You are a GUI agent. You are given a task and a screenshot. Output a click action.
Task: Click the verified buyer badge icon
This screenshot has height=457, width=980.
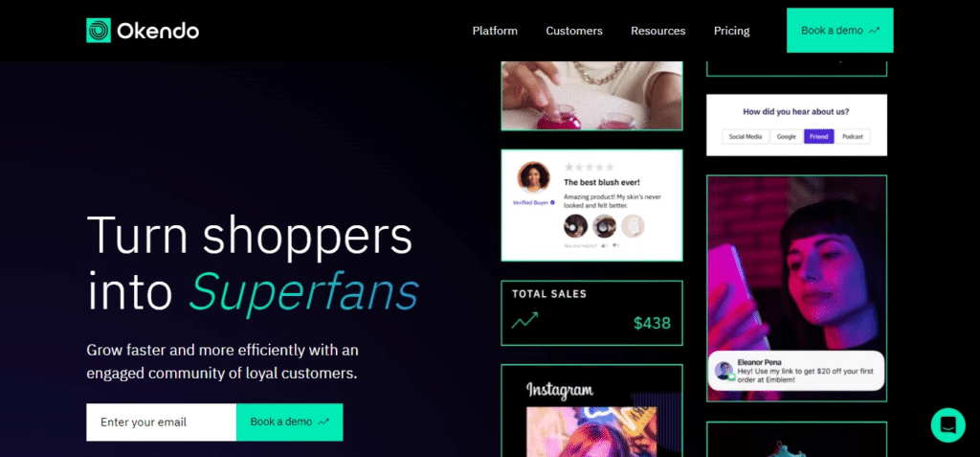[552, 203]
